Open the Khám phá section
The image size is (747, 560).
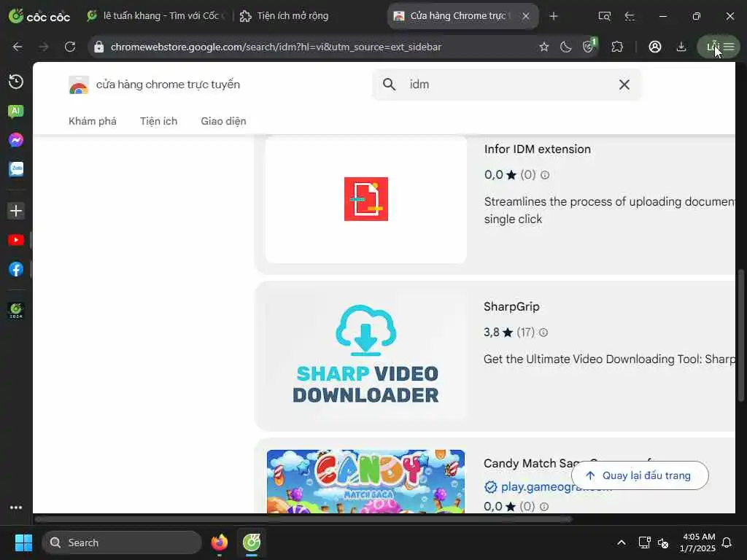pos(93,121)
